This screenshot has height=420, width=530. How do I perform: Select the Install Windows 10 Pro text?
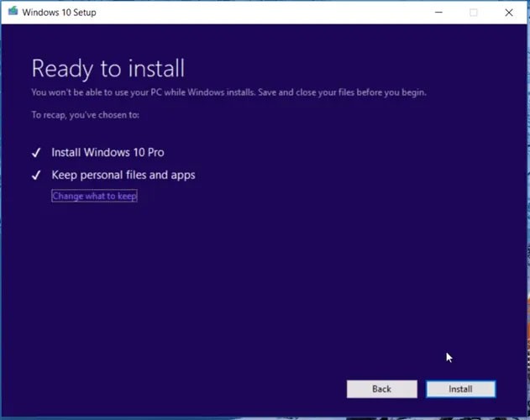point(108,153)
